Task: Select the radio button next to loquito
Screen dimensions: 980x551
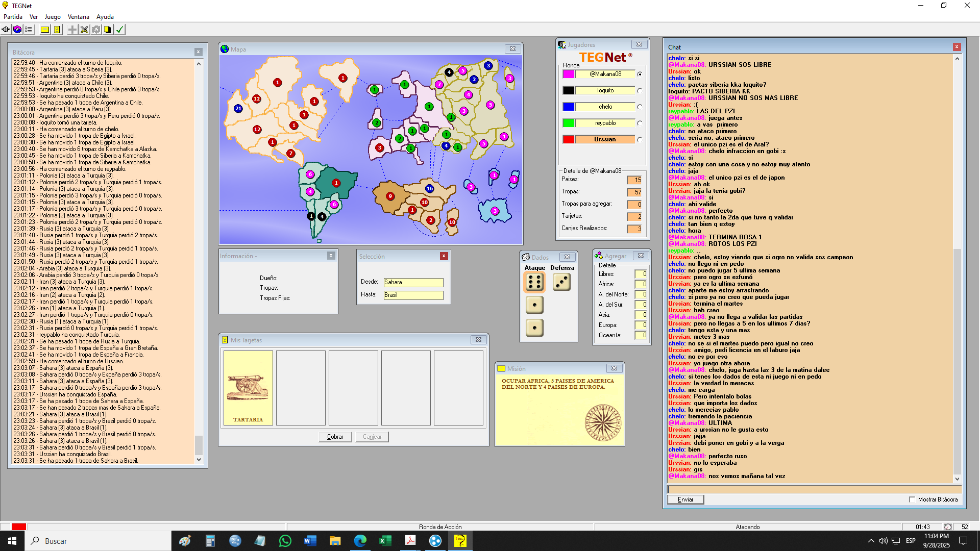Action: click(640, 91)
